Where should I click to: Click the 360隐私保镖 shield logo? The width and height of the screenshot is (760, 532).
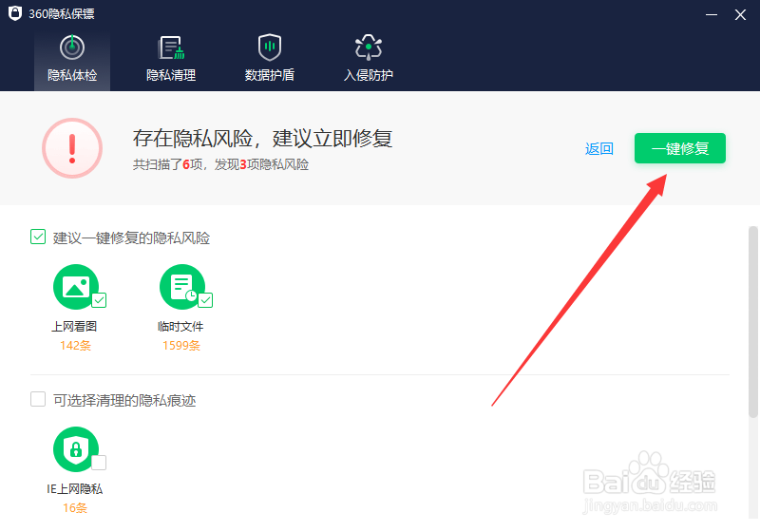tap(15, 13)
